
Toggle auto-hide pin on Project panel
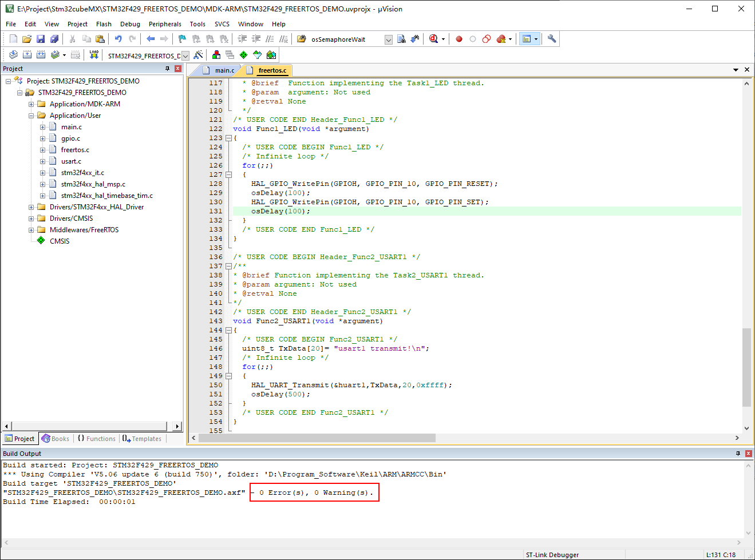[x=167, y=69]
